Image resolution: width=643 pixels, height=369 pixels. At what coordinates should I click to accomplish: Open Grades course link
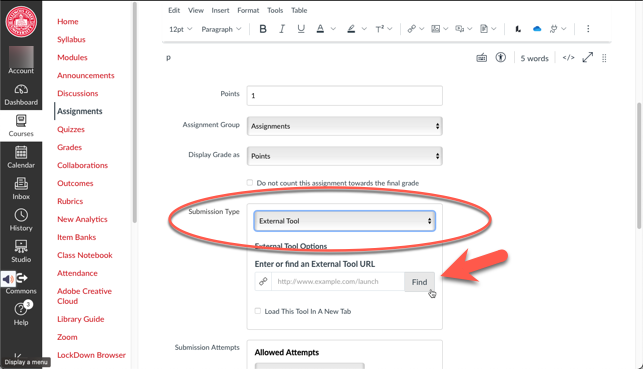pos(69,147)
